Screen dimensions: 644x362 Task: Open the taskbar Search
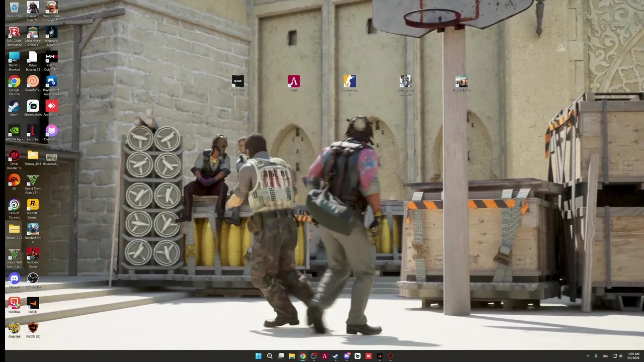270,356
